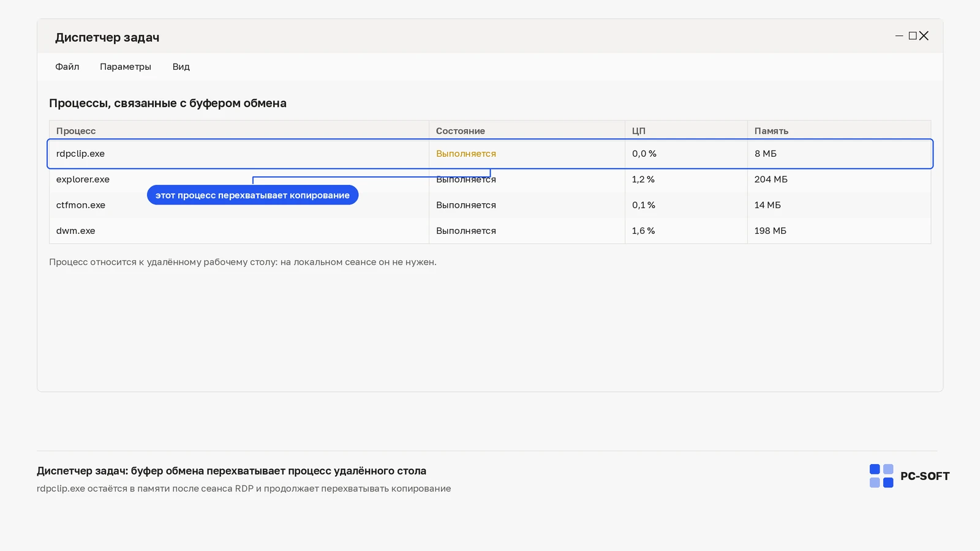The width and height of the screenshot is (980, 551).
Task: Click the 1,6 % CPU value
Action: click(644, 231)
